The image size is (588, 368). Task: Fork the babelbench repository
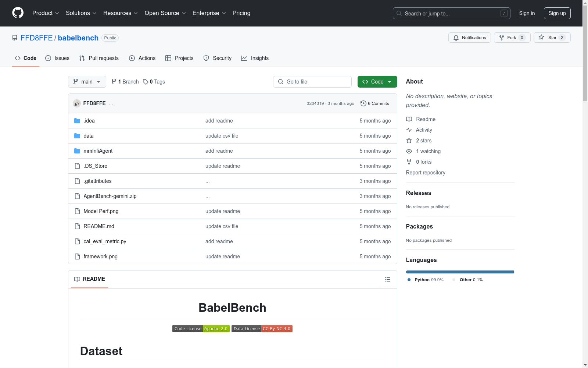click(x=512, y=38)
